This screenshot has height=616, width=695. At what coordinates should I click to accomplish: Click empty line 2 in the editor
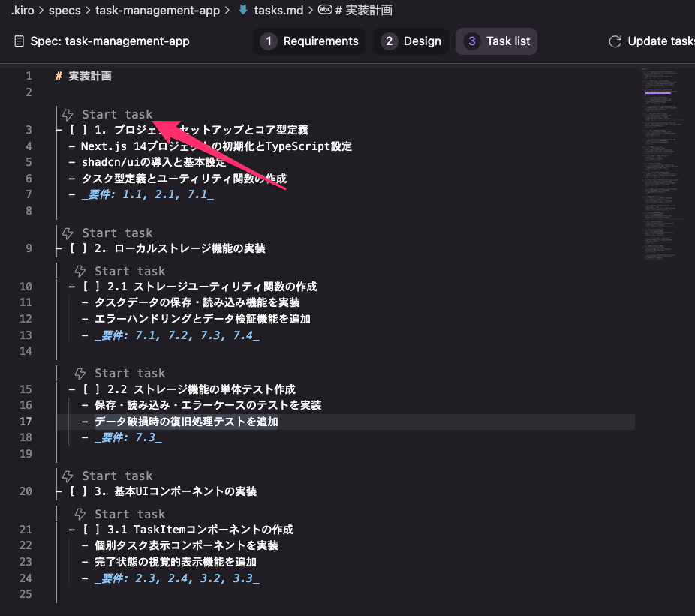[346, 92]
